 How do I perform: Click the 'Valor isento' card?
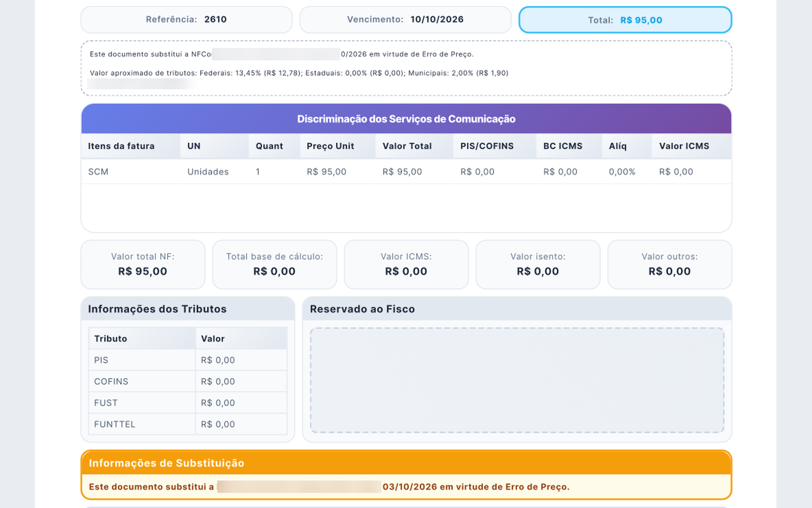point(538,265)
